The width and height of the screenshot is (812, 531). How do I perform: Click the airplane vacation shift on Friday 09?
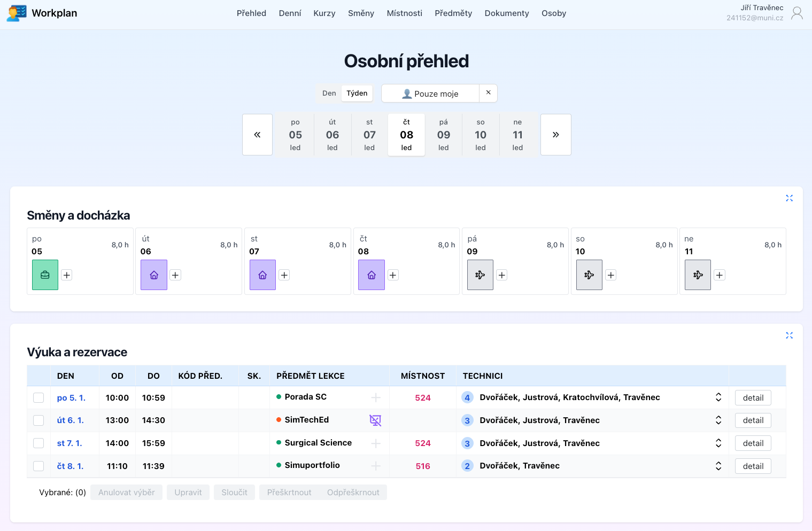480,275
